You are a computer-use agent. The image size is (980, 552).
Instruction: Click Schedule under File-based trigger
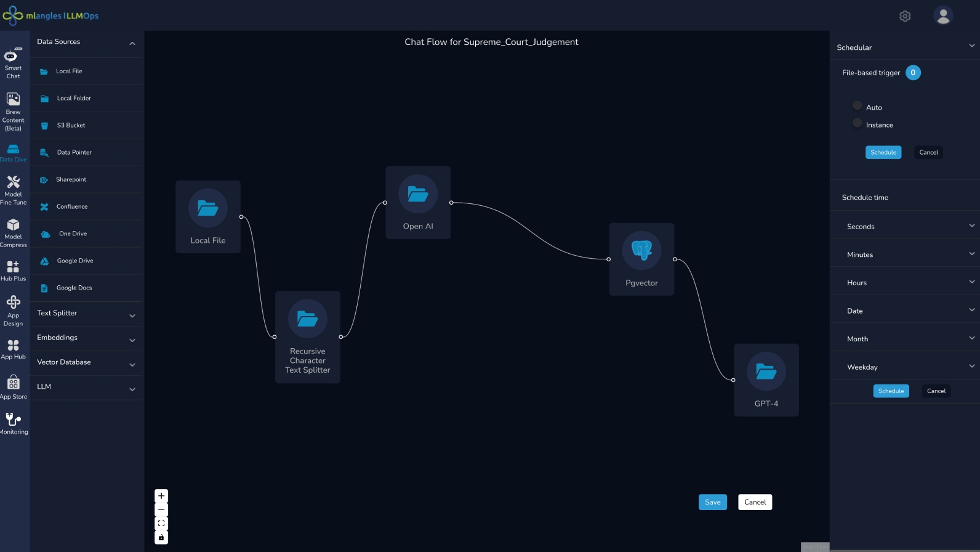point(883,152)
